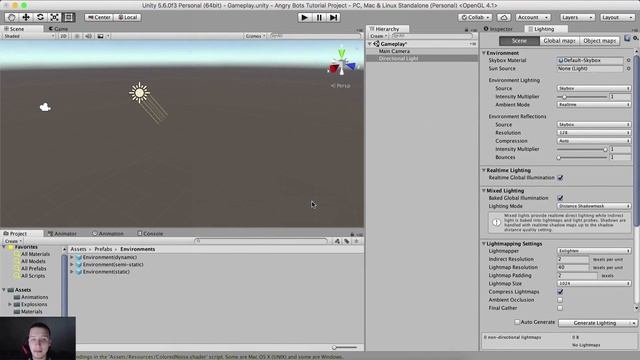The image size is (640, 360).
Task: Select the Rect transform tool
Action: pyautogui.click(x=69, y=17)
